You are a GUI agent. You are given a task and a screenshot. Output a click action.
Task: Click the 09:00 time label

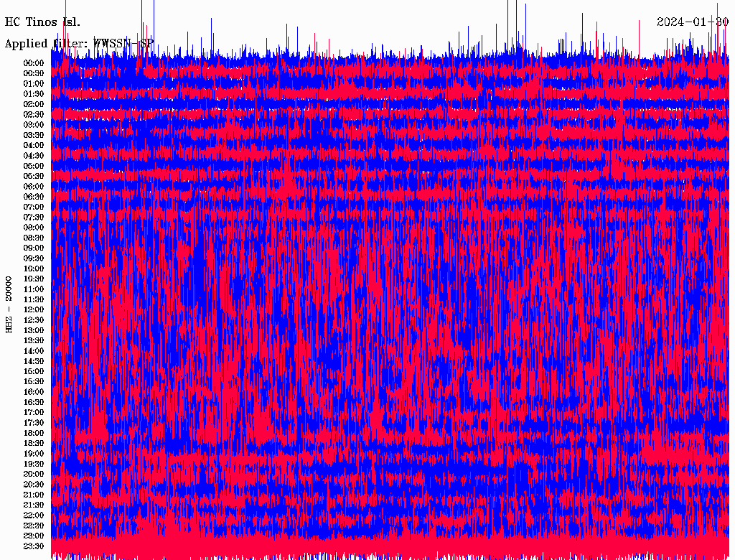(x=34, y=248)
